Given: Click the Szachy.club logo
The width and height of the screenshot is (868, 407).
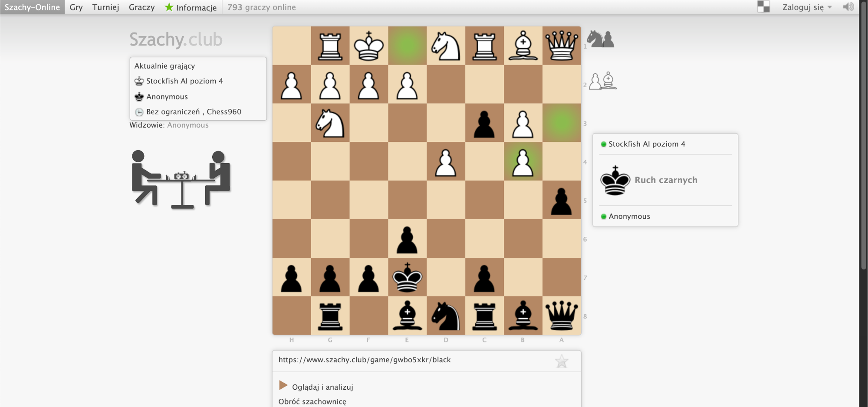Looking at the screenshot, I should (x=176, y=39).
